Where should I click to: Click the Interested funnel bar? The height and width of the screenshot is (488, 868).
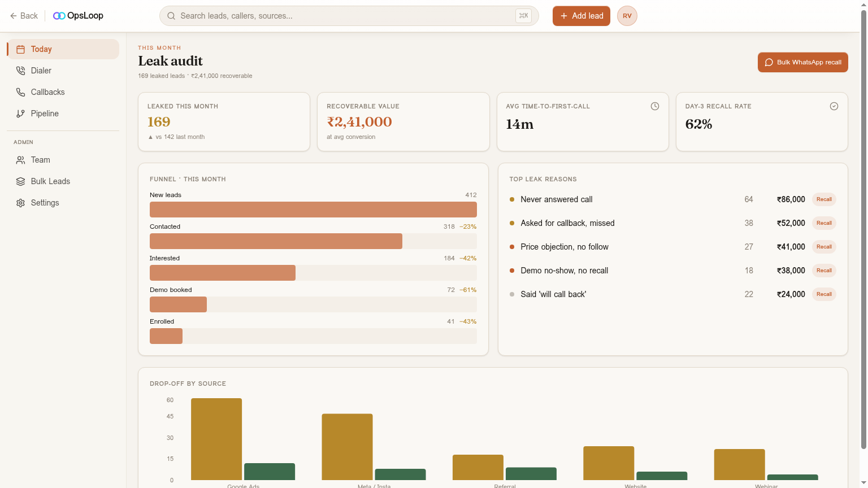pyautogui.click(x=223, y=273)
